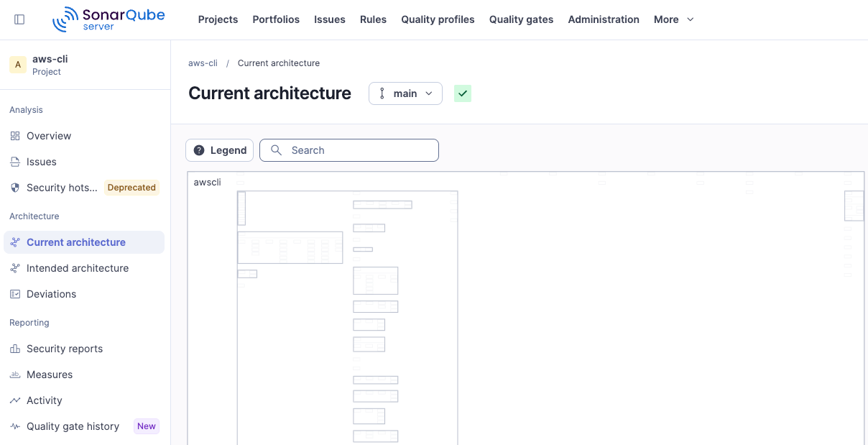Click the Deprecated badge
Screen dimensions: 868x445
pyautogui.click(x=131, y=188)
